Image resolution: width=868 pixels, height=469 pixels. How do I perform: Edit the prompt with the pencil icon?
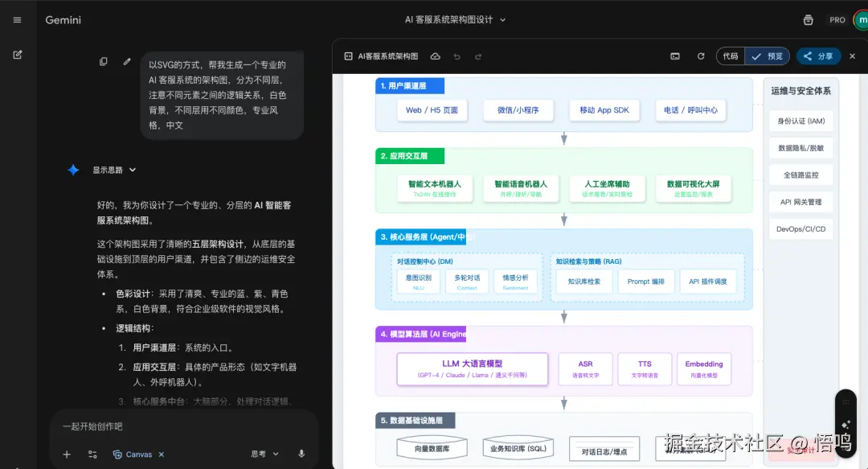(x=126, y=61)
